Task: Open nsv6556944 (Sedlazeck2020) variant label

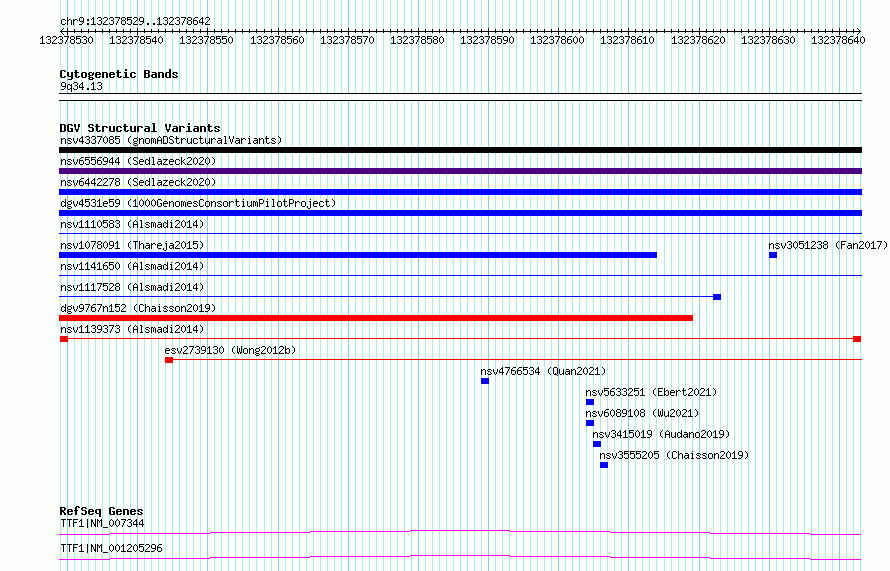Action: coord(138,161)
